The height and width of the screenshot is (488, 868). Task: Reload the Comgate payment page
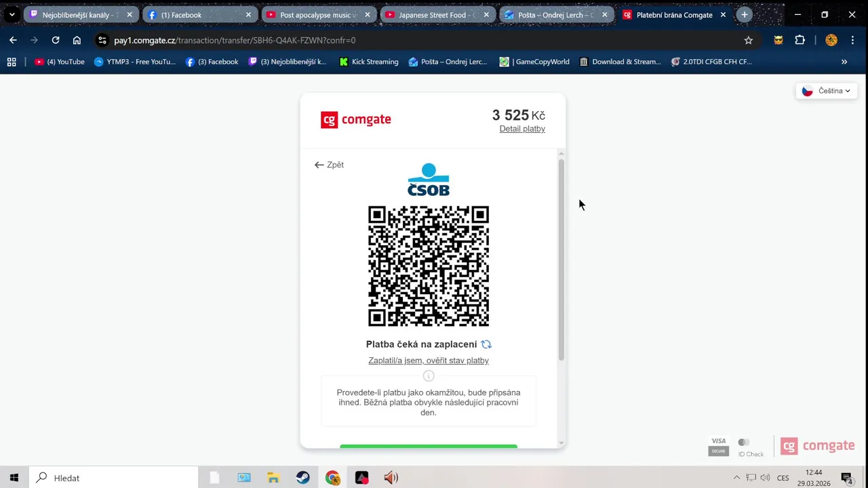[56, 40]
